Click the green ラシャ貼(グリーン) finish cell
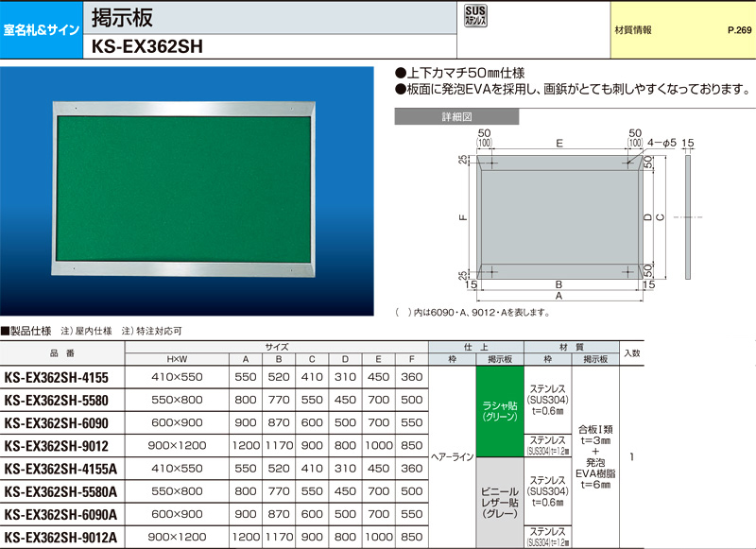Viewport: 756px width, 549px height. [500, 411]
